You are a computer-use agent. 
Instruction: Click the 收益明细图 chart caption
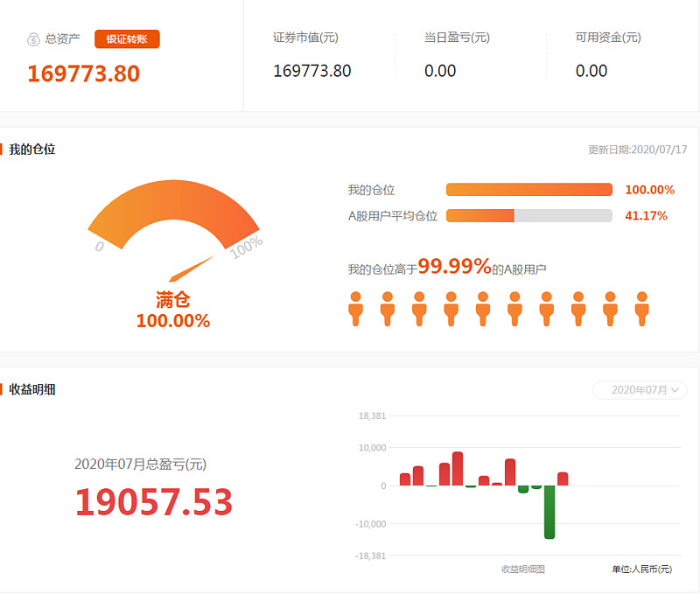point(522,569)
